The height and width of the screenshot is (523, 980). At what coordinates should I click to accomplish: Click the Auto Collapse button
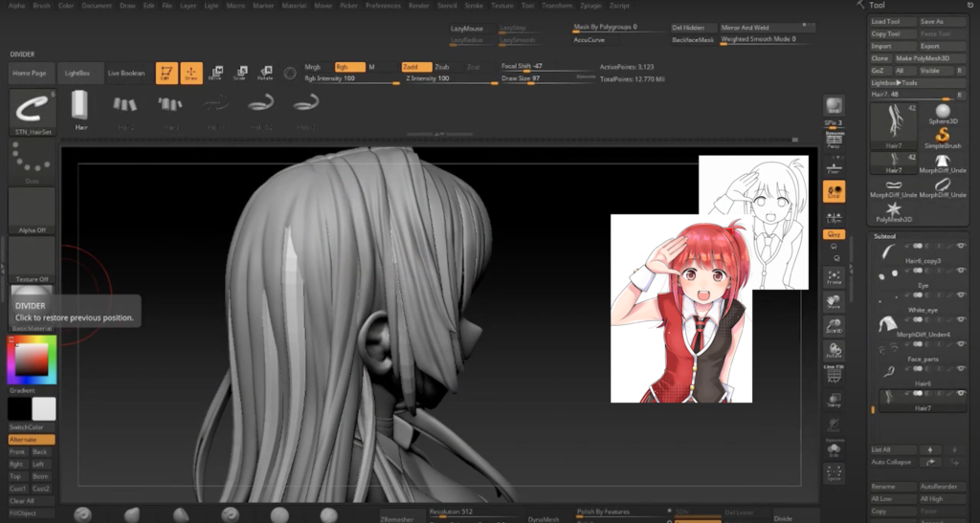tap(893, 463)
